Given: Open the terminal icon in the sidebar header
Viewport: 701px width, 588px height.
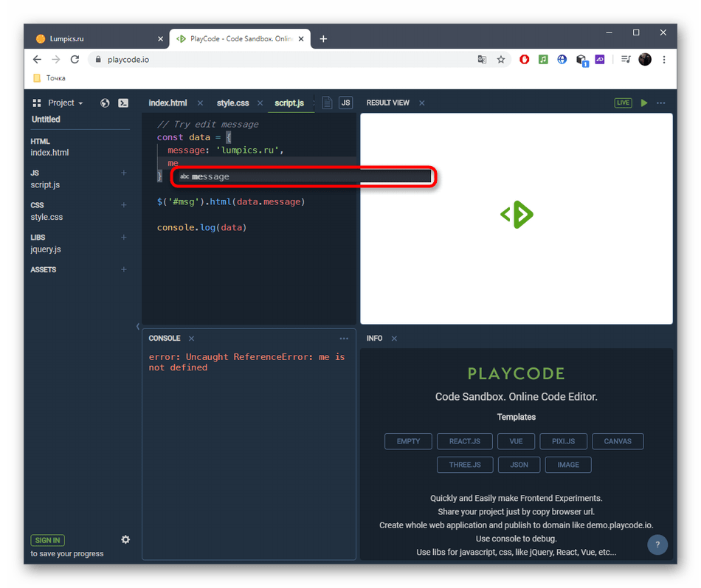Looking at the screenshot, I should pos(124,103).
